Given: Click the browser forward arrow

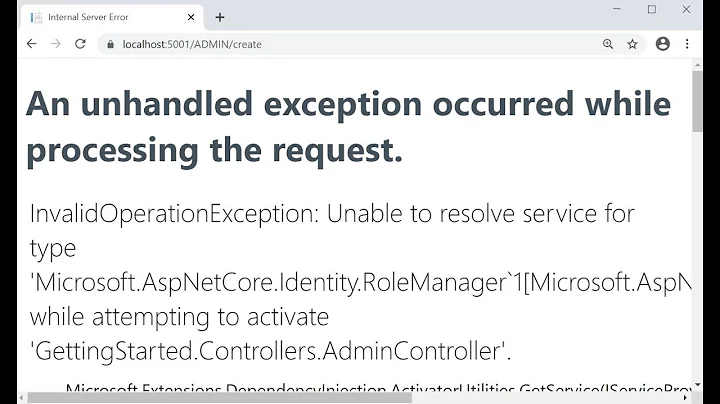Looking at the screenshot, I should (55, 44).
